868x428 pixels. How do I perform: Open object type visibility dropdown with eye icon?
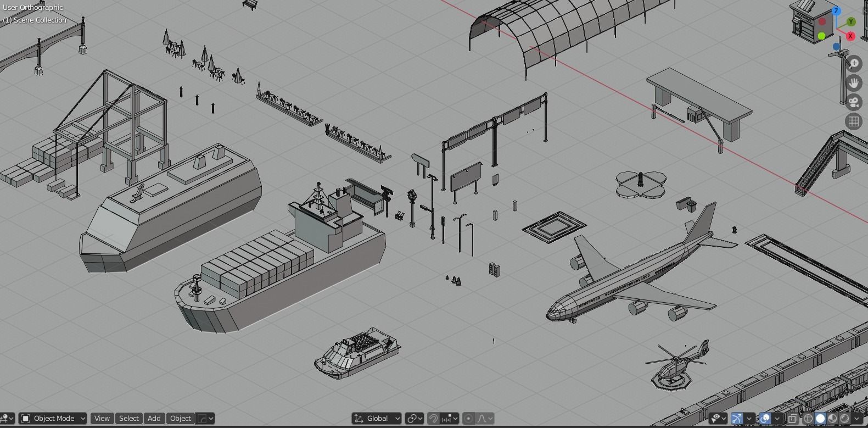point(718,419)
